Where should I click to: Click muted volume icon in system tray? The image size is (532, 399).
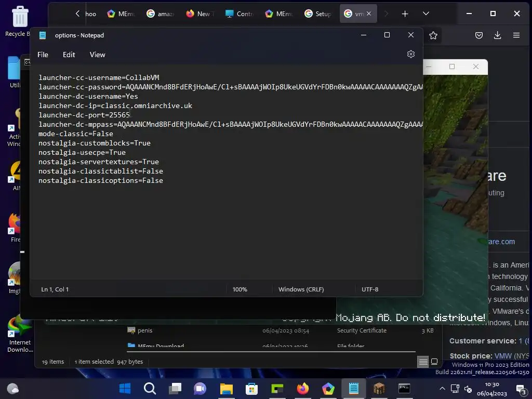(468, 389)
